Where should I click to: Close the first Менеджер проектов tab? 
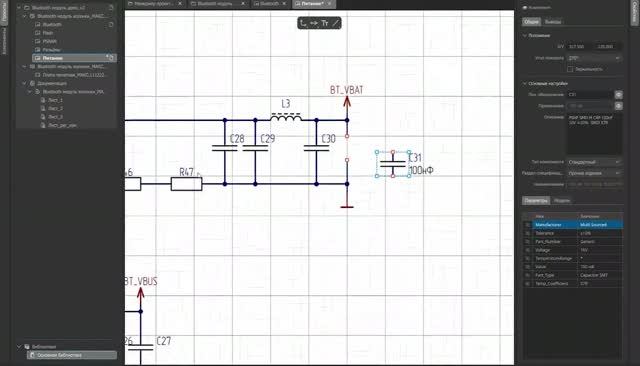click(x=180, y=4)
